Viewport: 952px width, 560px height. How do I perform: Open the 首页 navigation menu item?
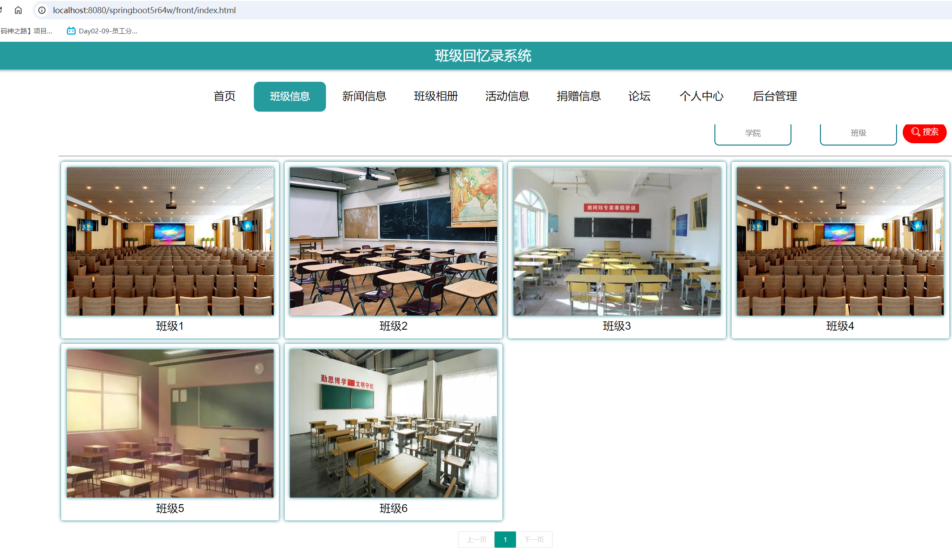(x=224, y=96)
